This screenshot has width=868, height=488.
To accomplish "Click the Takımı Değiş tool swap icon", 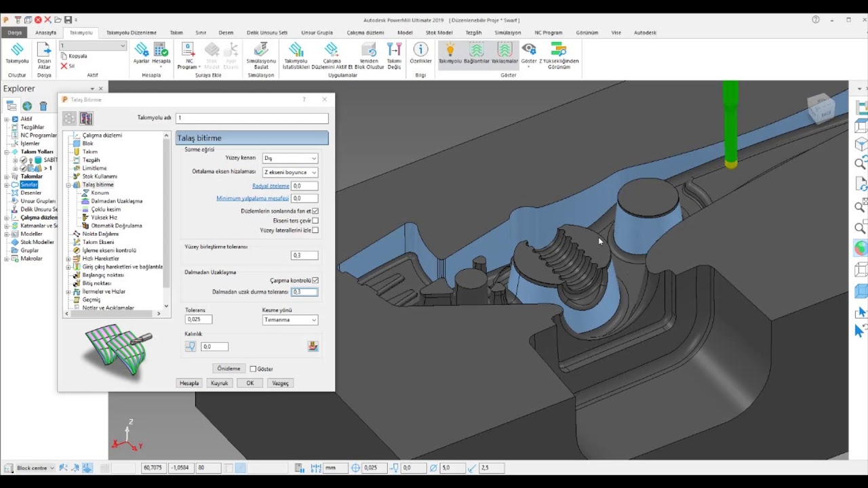I will (394, 49).
